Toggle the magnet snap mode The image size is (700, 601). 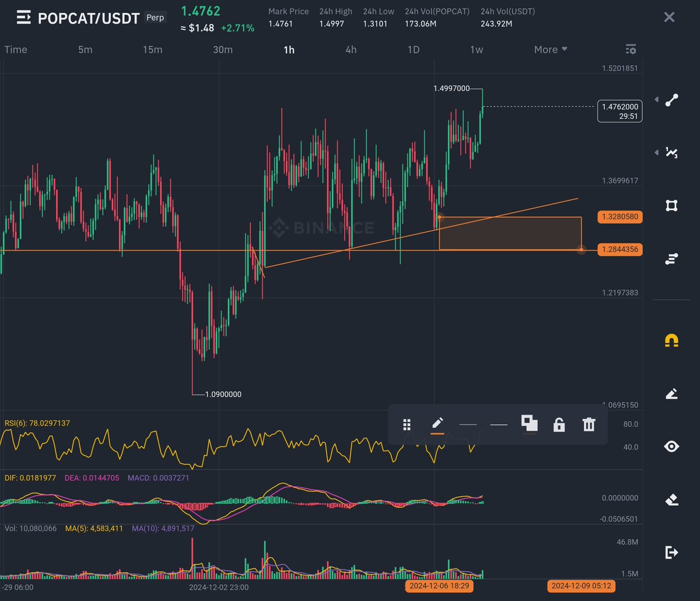coord(671,341)
